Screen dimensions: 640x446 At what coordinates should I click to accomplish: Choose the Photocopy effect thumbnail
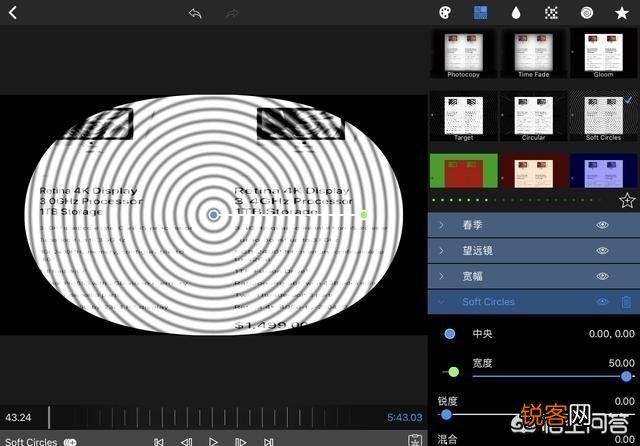point(463,54)
